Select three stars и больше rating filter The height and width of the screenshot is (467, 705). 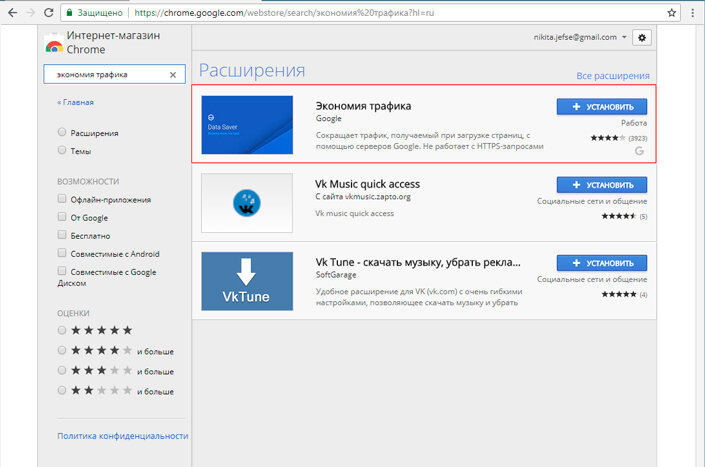coord(62,370)
